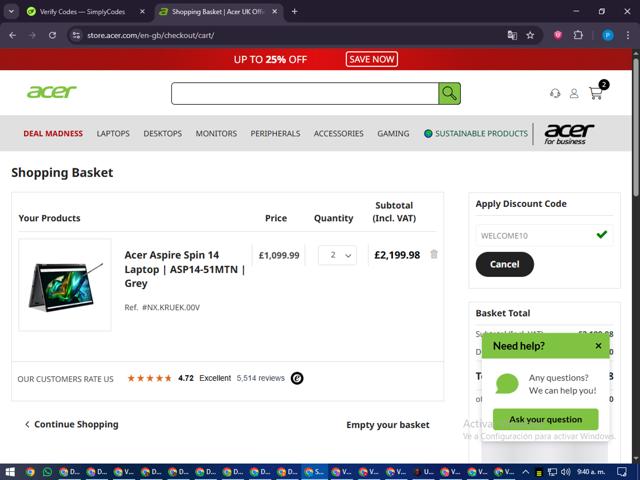
Task: Click Continue Shopping link
Action: pyautogui.click(x=71, y=424)
